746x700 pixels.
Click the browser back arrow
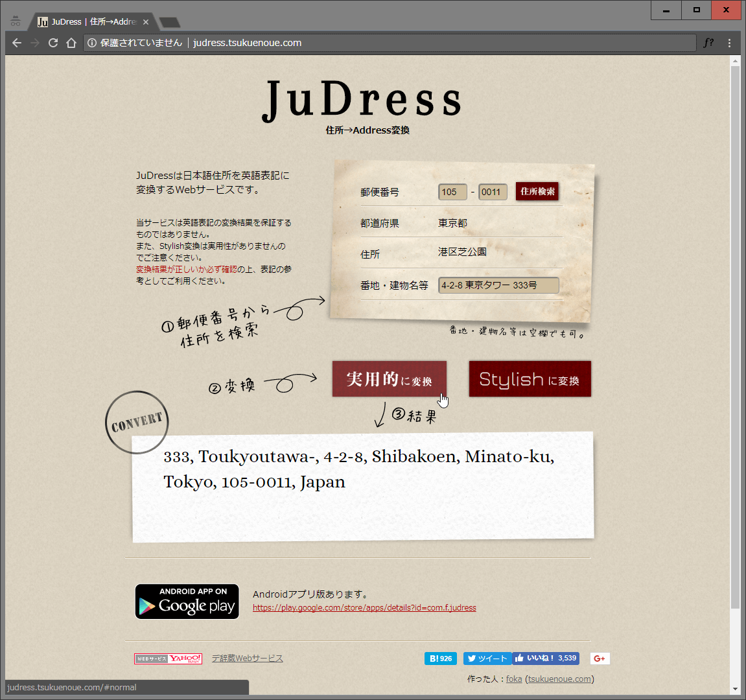click(17, 43)
